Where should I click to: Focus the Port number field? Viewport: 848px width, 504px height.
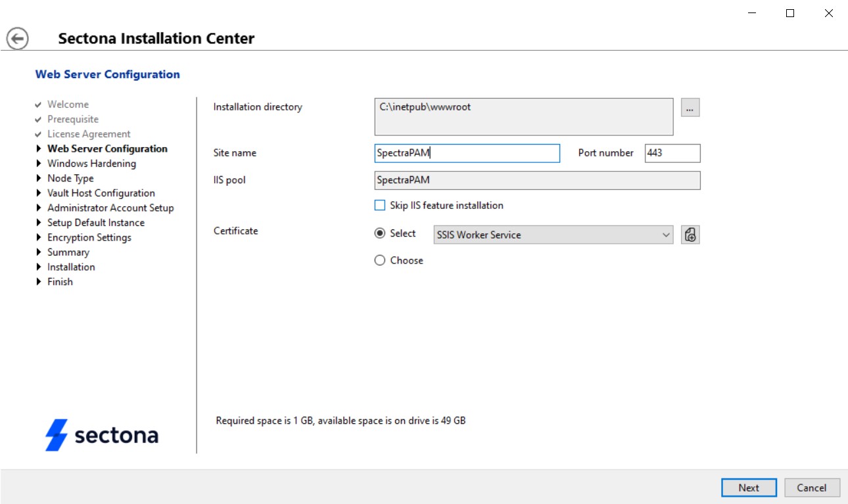click(672, 153)
